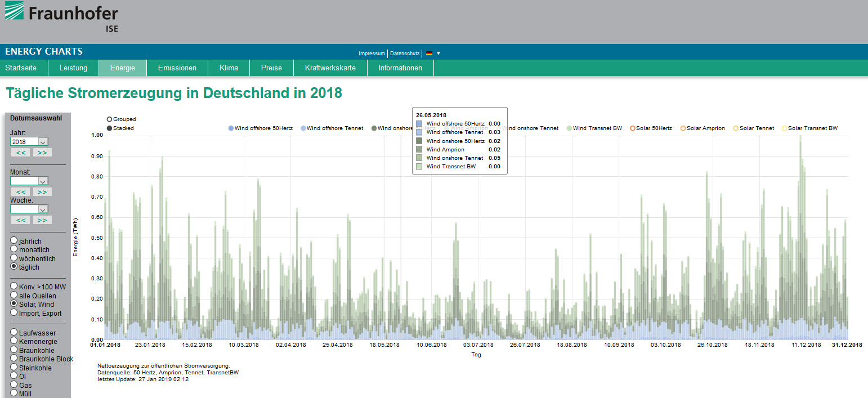Open the Emissionen tab

tap(177, 68)
